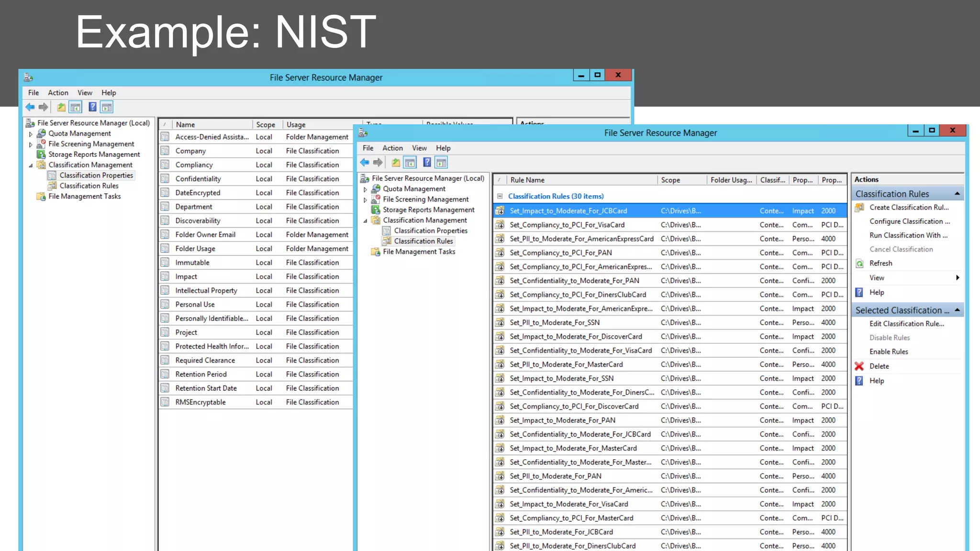The image size is (980, 551).
Task: Click red Delete X icon in Actions pane
Action: point(859,366)
